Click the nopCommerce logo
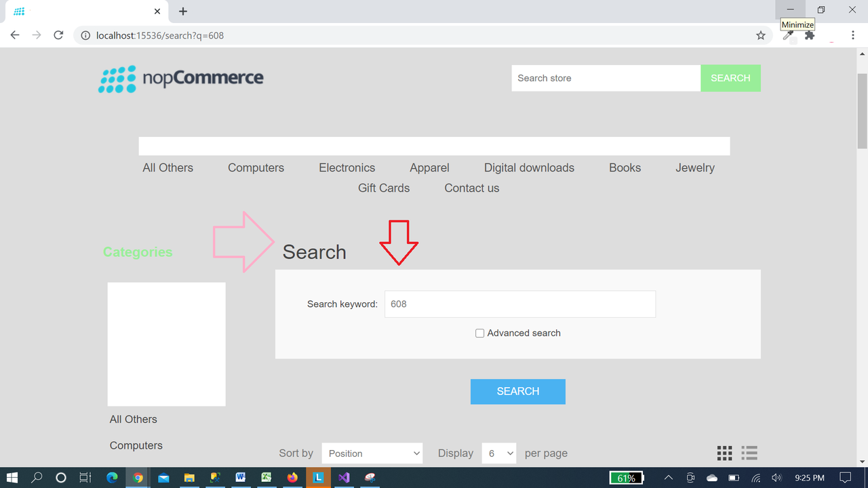Viewport: 868px width, 488px height. coord(180,78)
